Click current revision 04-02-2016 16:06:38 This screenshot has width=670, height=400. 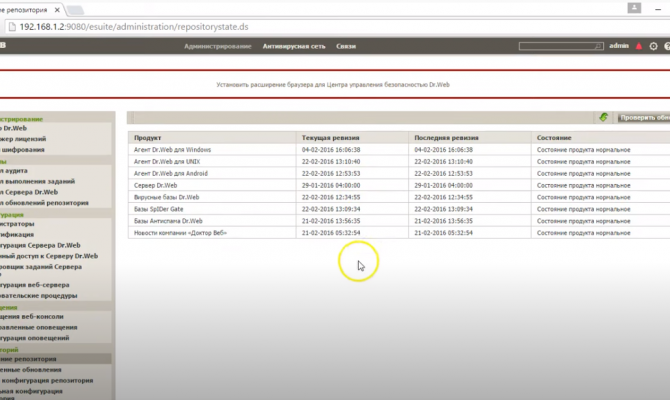(x=331, y=150)
